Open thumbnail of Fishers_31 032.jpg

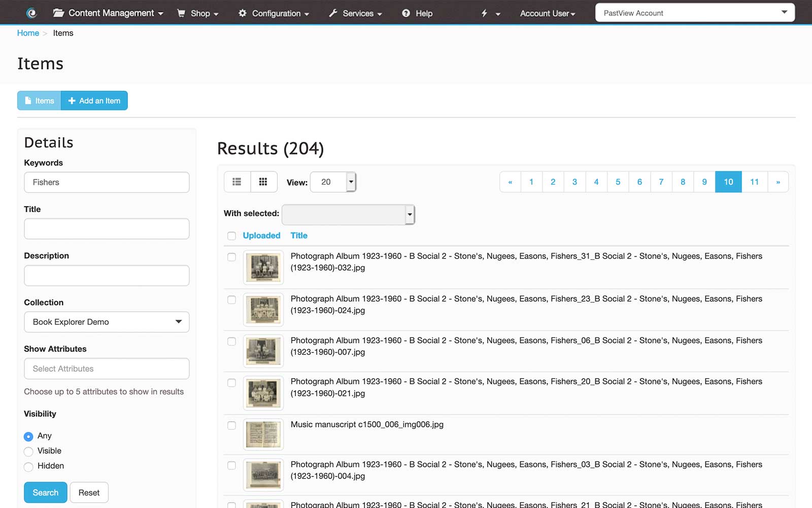(263, 267)
